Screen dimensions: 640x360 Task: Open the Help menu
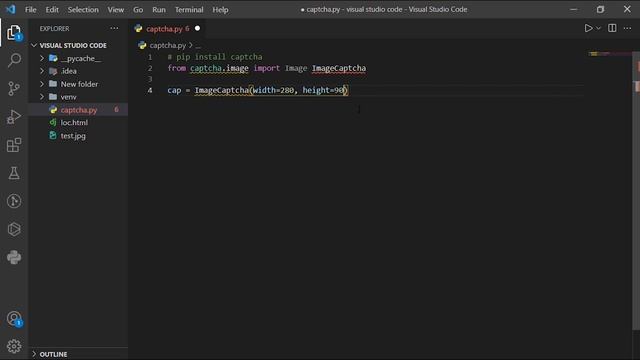click(x=220, y=9)
